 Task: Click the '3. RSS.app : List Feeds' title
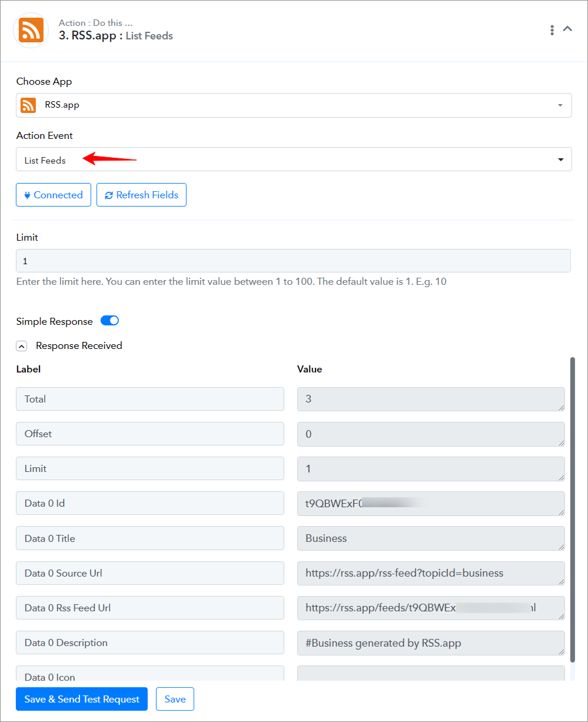pyautogui.click(x=116, y=36)
